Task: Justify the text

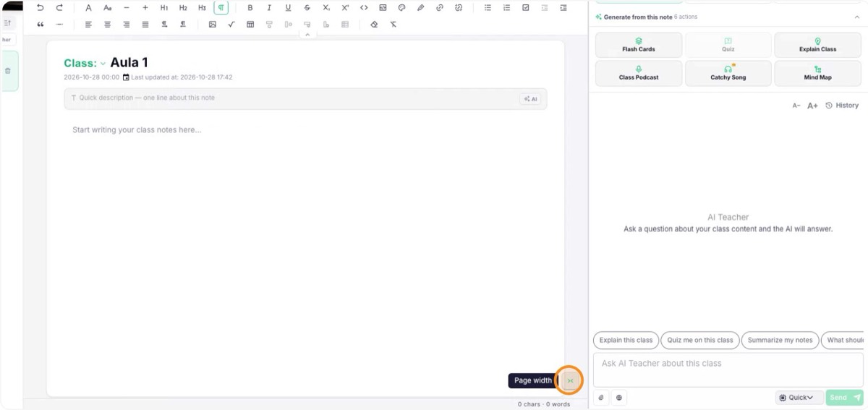Action: pos(145,24)
